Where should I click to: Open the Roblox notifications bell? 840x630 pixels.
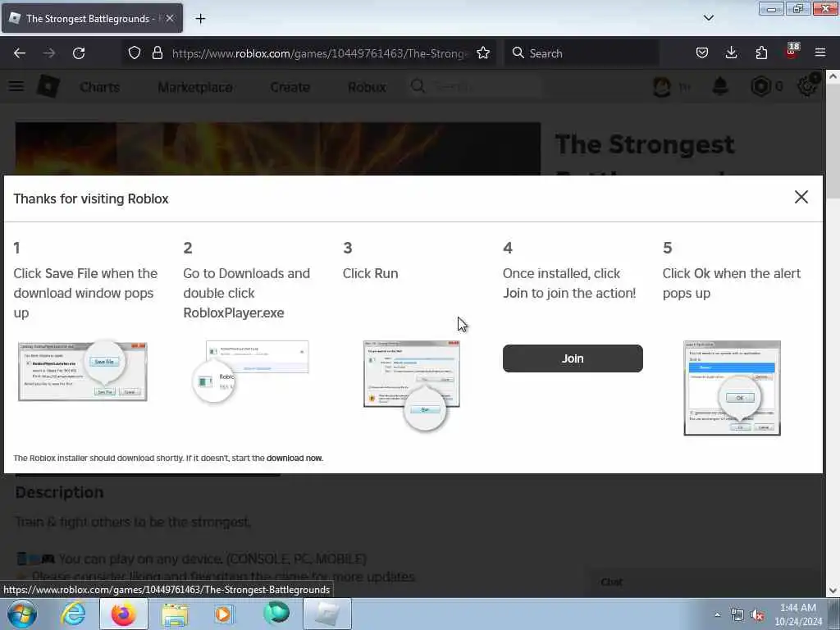[x=720, y=86]
